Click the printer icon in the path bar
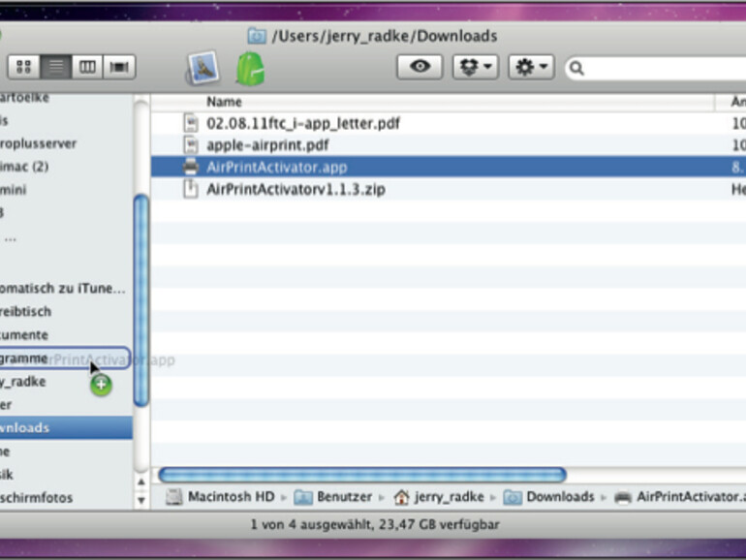This screenshot has height=560, width=746. (x=623, y=497)
